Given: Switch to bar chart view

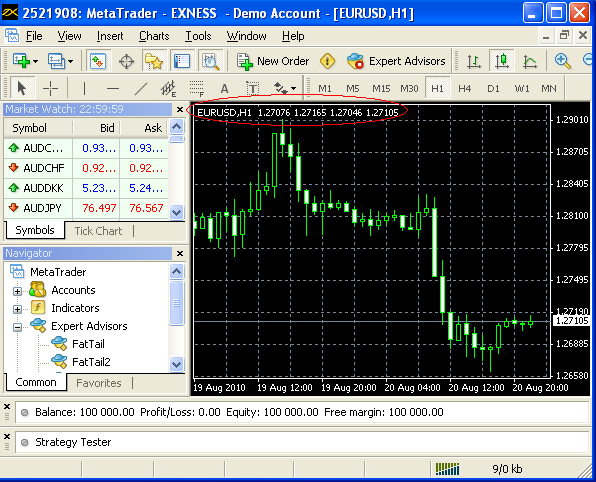Looking at the screenshot, I should [474, 61].
